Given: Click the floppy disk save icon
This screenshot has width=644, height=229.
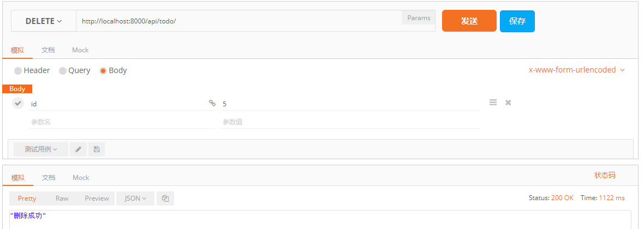Looking at the screenshot, I should 97,149.
